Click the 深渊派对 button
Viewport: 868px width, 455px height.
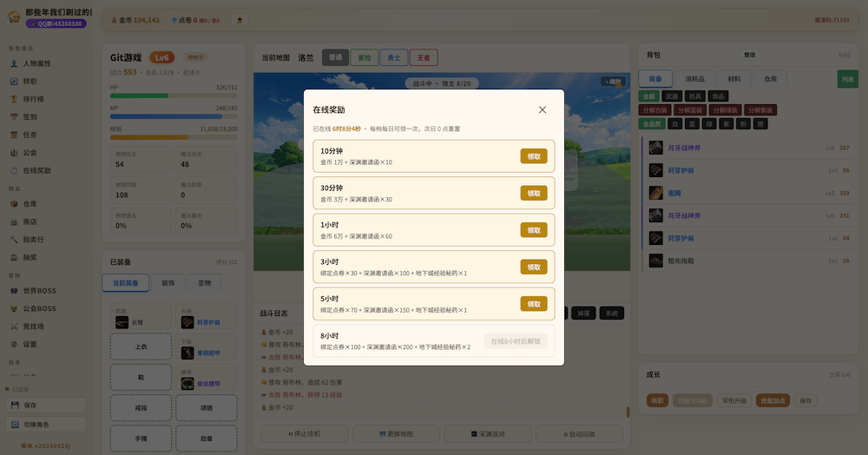(488, 434)
